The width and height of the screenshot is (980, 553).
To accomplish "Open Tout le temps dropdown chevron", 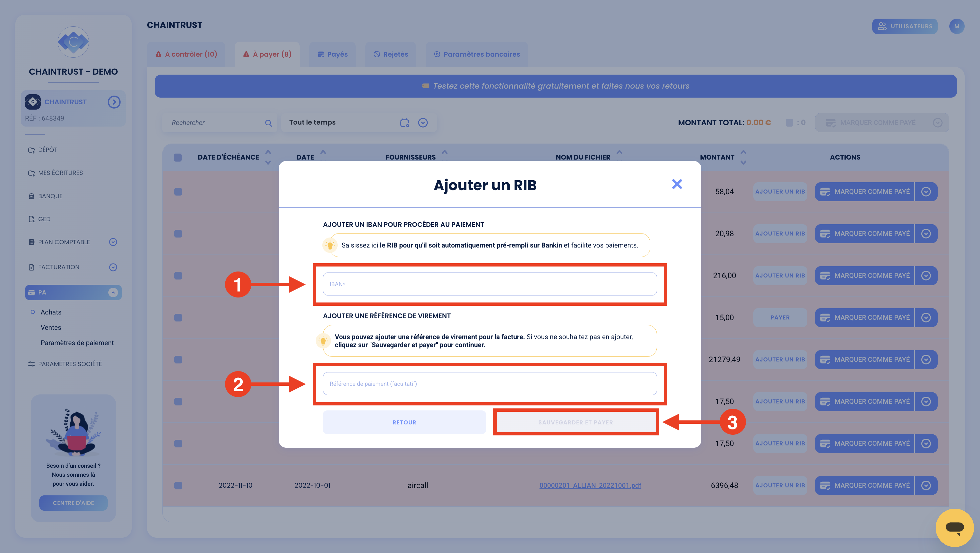I will coord(423,123).
